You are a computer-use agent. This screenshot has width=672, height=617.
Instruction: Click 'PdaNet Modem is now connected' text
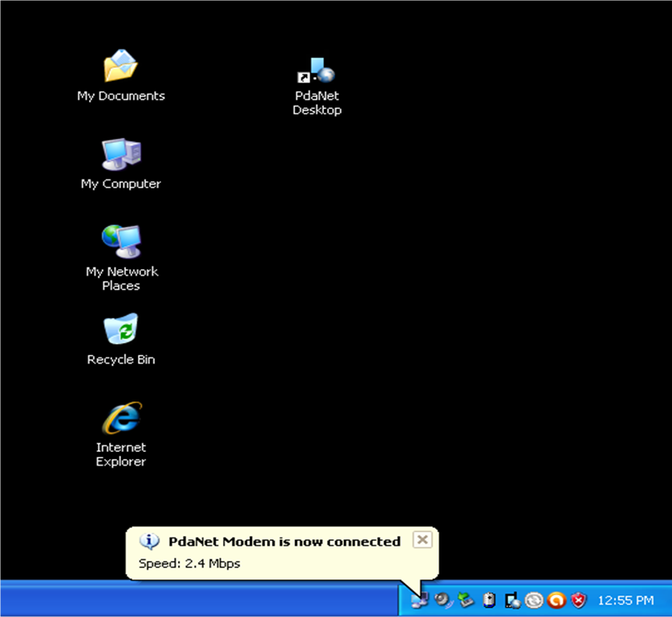pyautogui.click(x=284, y=542)
